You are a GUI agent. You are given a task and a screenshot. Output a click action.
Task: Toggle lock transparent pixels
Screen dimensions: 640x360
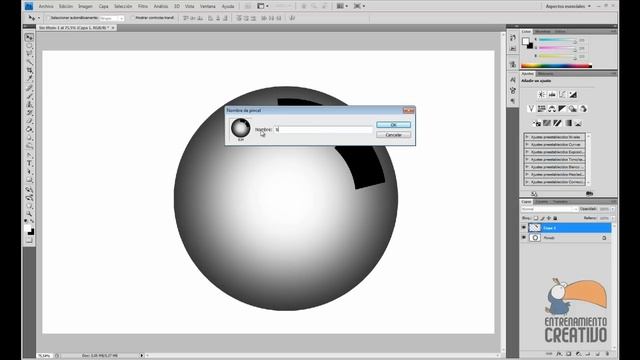click(x=536, y=218)
